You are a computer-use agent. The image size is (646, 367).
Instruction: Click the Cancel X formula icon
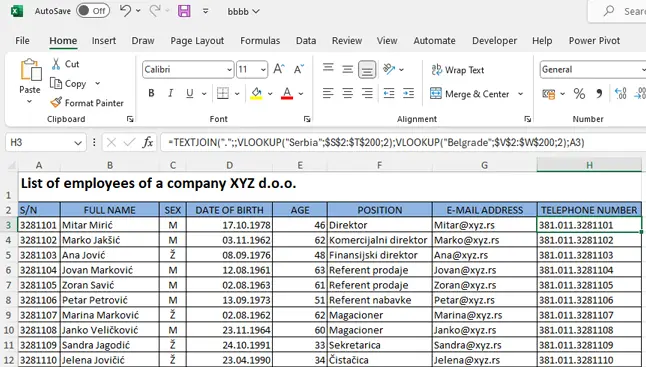[111, 143]
